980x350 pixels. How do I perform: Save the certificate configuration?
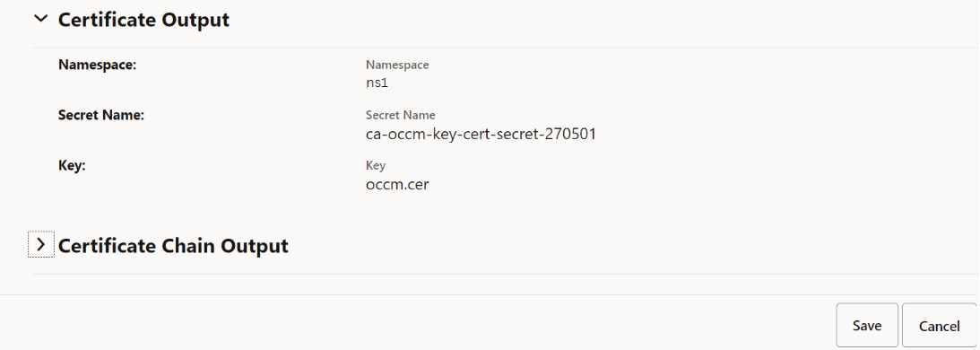pyautogui.click(x=867, y=326)
